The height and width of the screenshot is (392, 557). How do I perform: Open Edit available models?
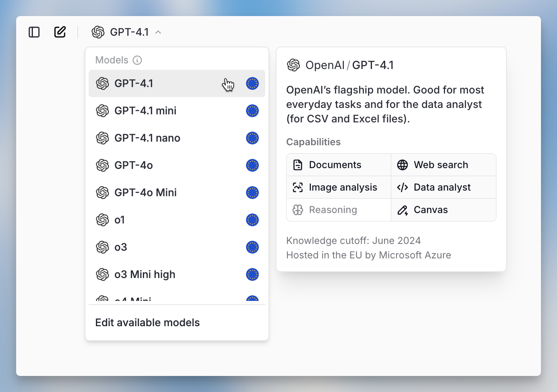coord(177,323)
